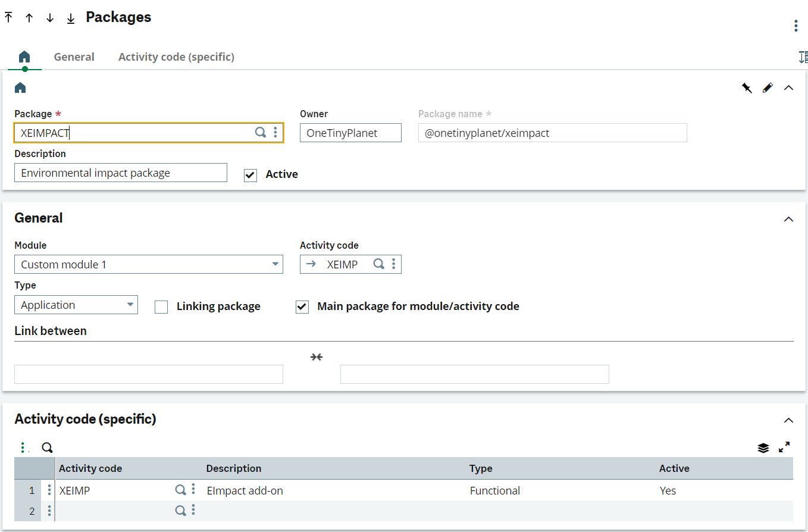808x532 pixels.
Task: Click the Package name field
Action: 553,133
